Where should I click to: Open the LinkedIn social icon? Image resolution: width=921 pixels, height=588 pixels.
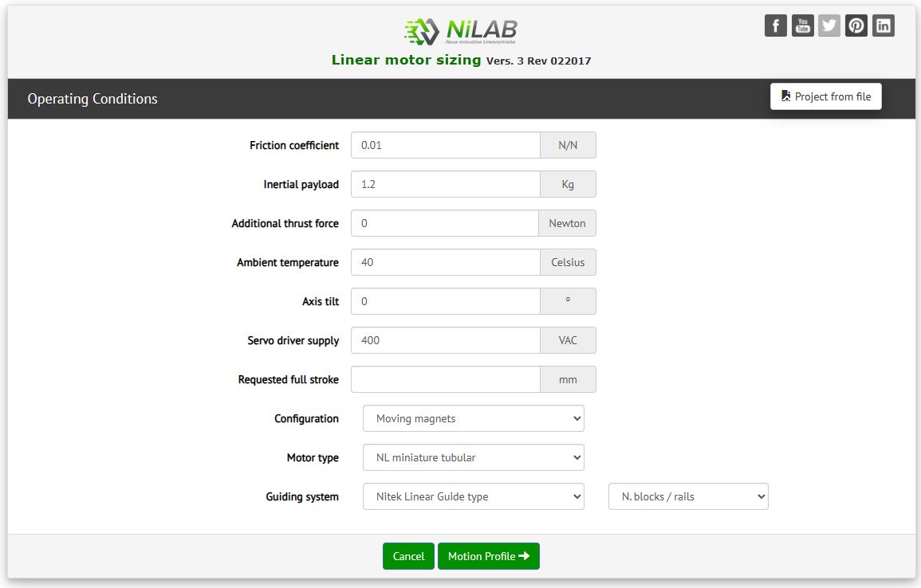coord(884,25)
